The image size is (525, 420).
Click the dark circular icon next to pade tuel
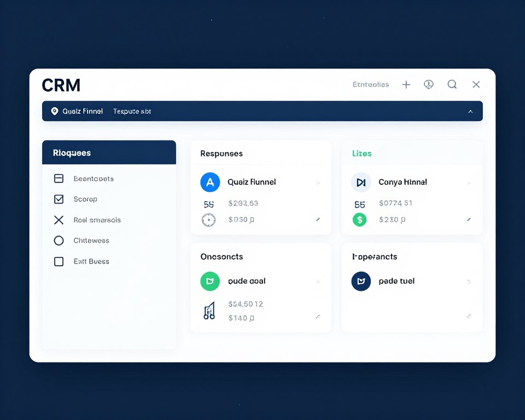pyautogui.click(x=360, y=281)
